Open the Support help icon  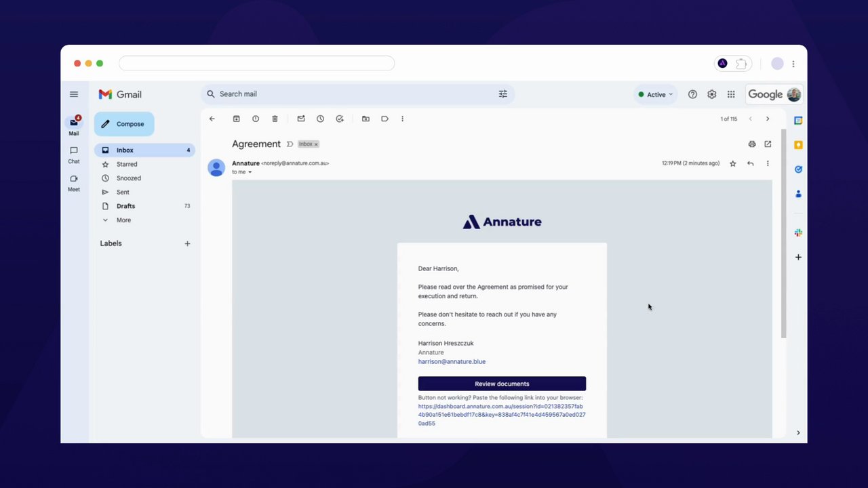coord(692,94)
